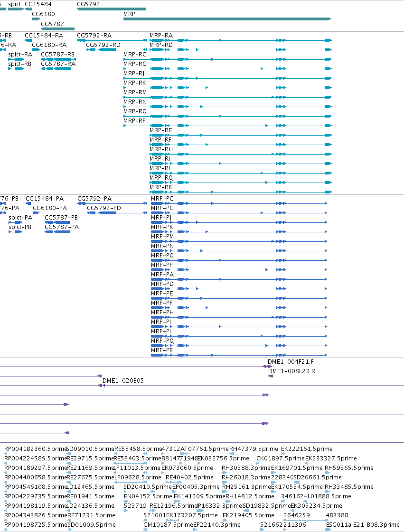Viewport: 404px width, 532px height.
Task: Select transcript MRP-RC
Action: tap(135, 55)
